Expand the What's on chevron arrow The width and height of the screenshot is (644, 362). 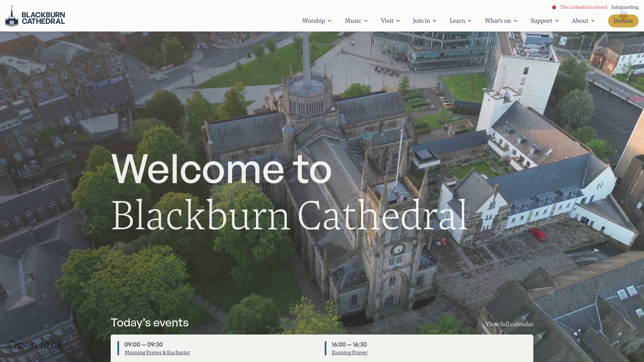516,21
